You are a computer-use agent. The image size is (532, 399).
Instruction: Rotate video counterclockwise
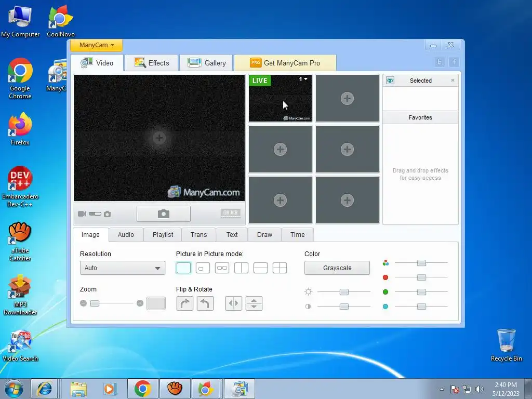[205, 303]
